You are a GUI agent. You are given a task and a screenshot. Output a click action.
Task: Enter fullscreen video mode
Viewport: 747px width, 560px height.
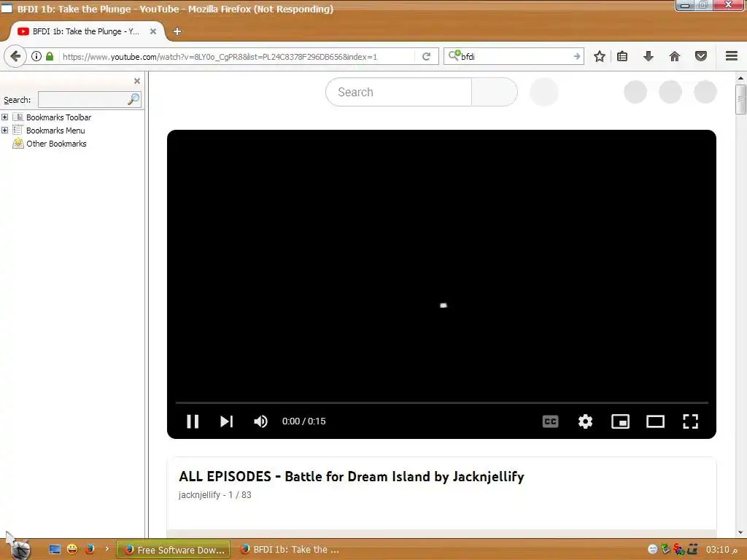coord(690,421)
